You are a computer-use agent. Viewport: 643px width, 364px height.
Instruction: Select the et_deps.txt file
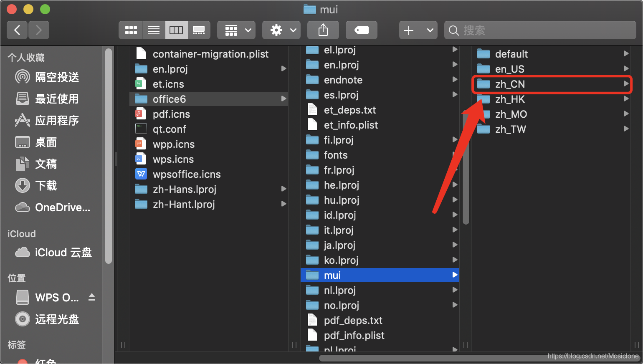(x=380, y=110)
